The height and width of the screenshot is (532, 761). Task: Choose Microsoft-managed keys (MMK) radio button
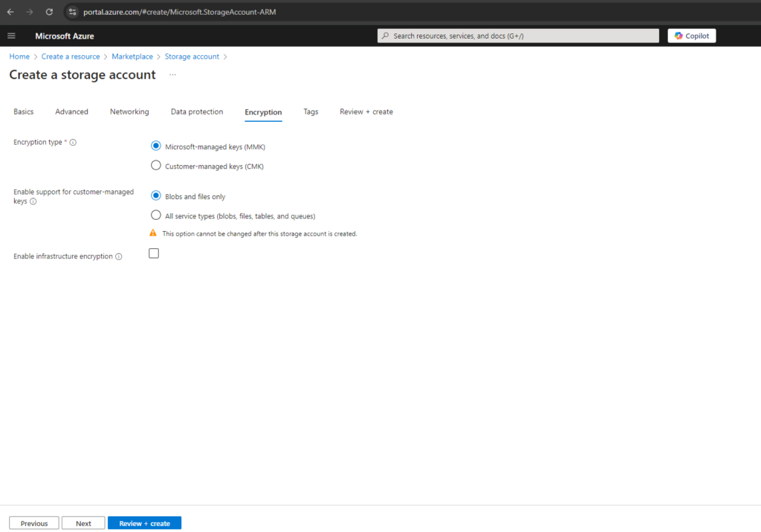(156, 146)
